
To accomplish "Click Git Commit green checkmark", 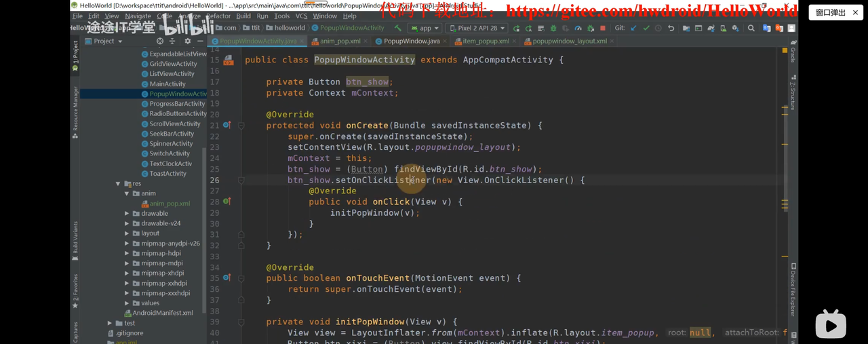I will point(646,28).
